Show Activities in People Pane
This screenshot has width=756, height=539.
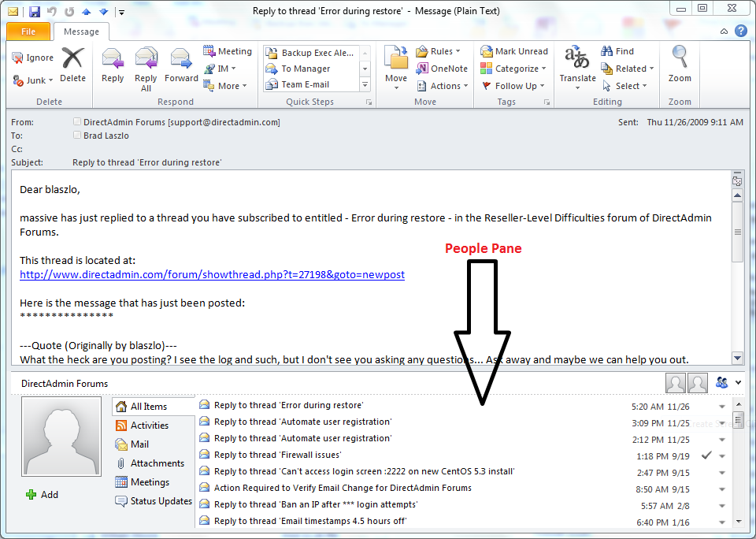click(142, 425)
